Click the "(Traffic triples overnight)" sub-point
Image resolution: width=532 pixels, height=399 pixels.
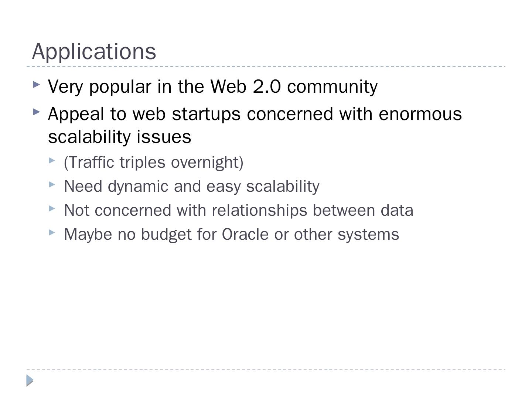(153, 162)
